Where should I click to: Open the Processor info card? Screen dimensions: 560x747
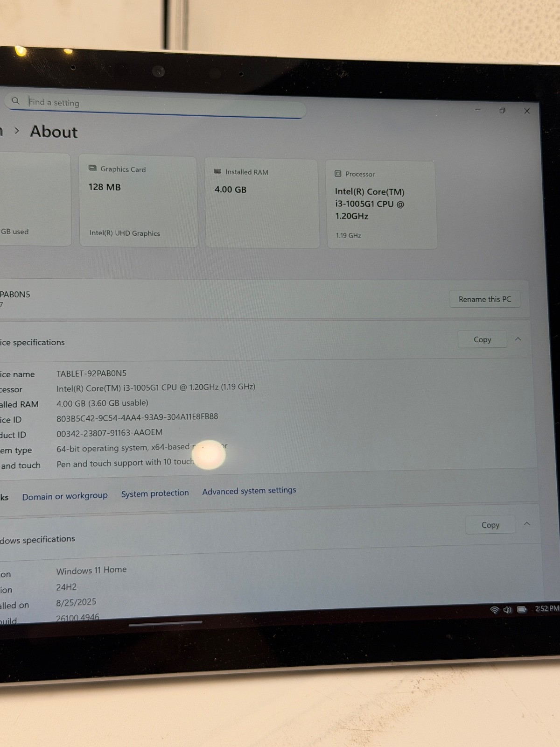[381, 205]
